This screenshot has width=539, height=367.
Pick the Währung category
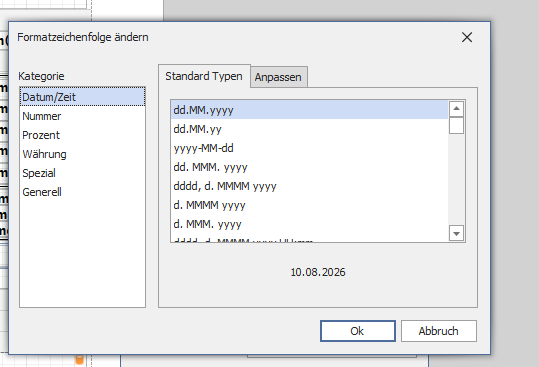tap(82, 154)
